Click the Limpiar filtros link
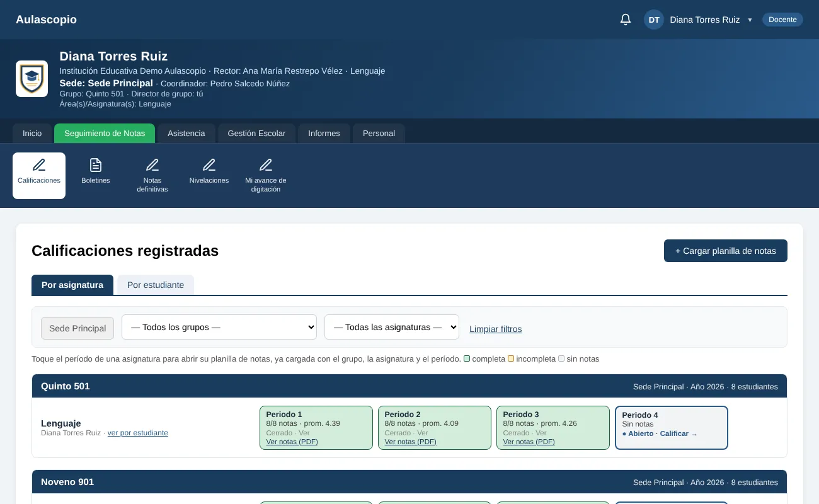This screenshot has height=504, width=819. click(496, 329)
